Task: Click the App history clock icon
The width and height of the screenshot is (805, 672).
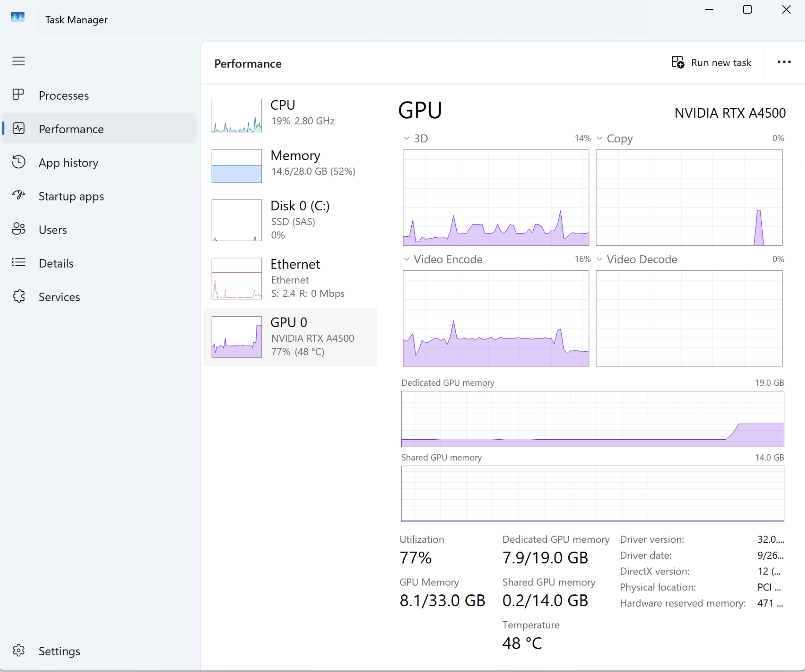Action: pos(19,162)
